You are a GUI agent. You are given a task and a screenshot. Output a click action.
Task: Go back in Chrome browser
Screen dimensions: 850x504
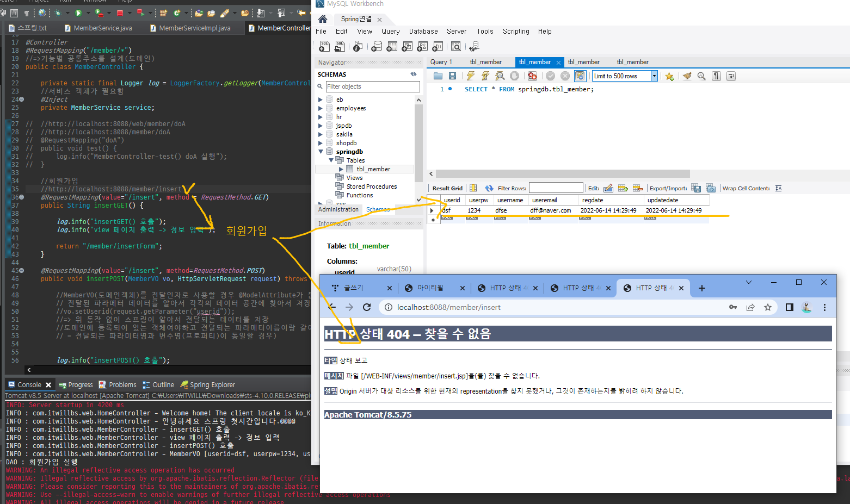pos(332,307)
